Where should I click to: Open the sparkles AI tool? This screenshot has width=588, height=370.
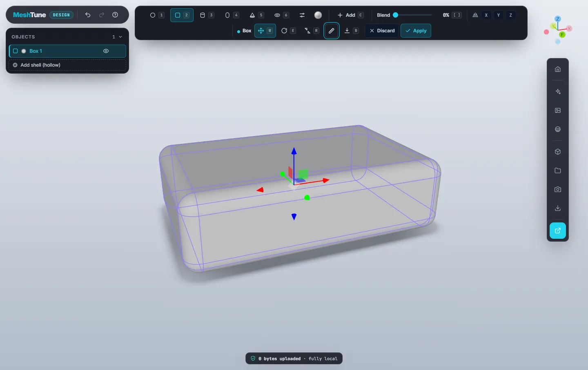pyautogui.click(x=558, y=92)
